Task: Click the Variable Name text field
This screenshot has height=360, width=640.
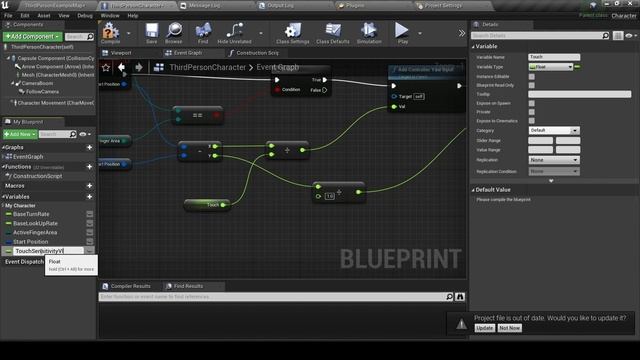Action: point(554,57)
